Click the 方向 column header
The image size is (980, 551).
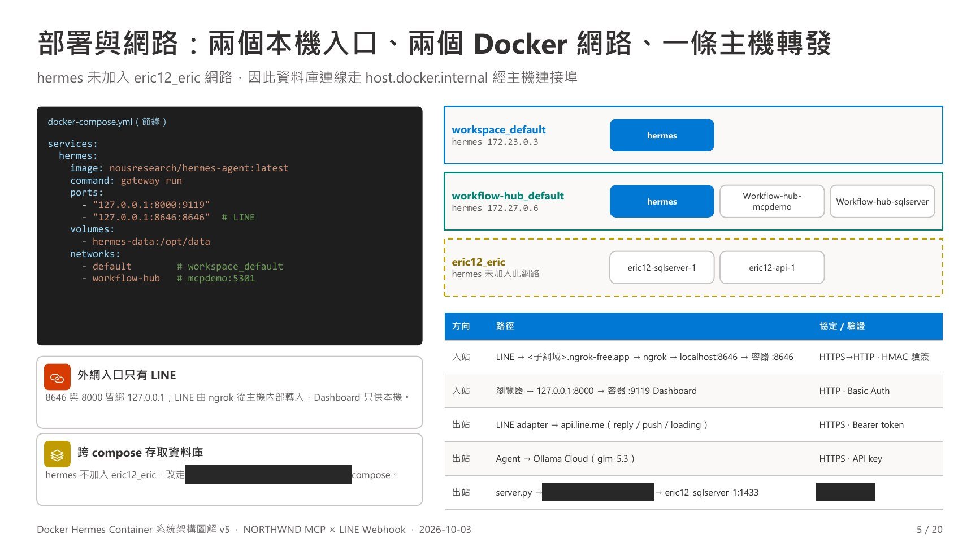coord(461,326)
